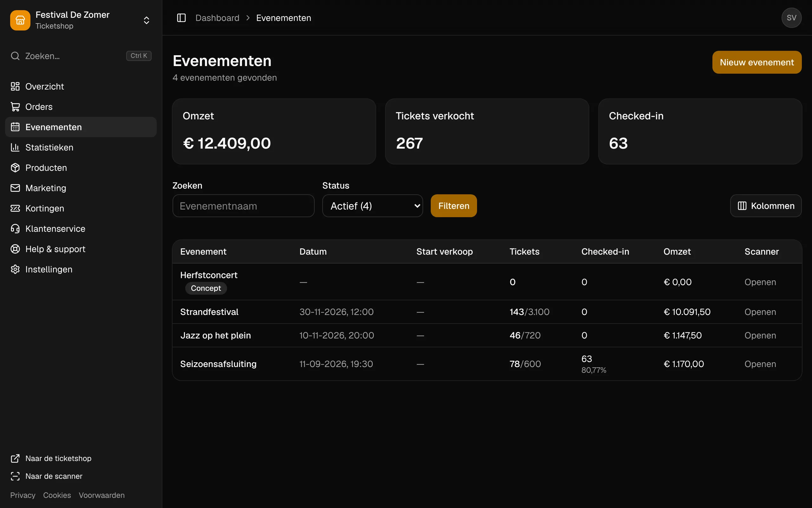The width and height of the screenshot is (812, 508).
Task: Go to the Orders page
Action: tap(81, 106)
